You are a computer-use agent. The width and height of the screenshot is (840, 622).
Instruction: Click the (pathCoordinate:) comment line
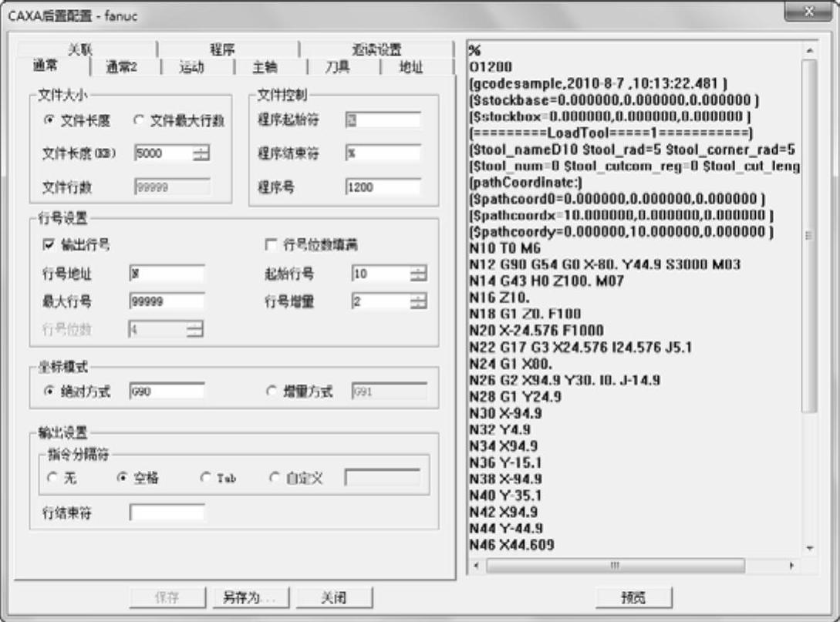click(x=525, y=183)
